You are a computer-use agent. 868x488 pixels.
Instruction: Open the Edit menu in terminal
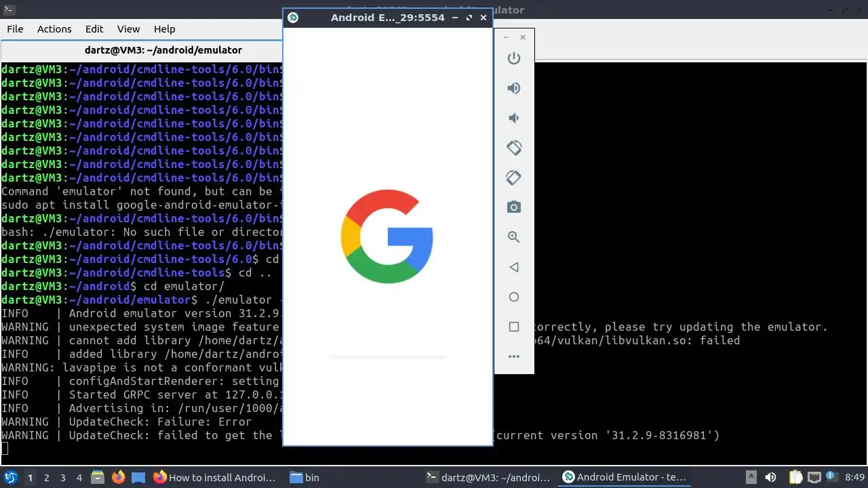pos(94,29)
